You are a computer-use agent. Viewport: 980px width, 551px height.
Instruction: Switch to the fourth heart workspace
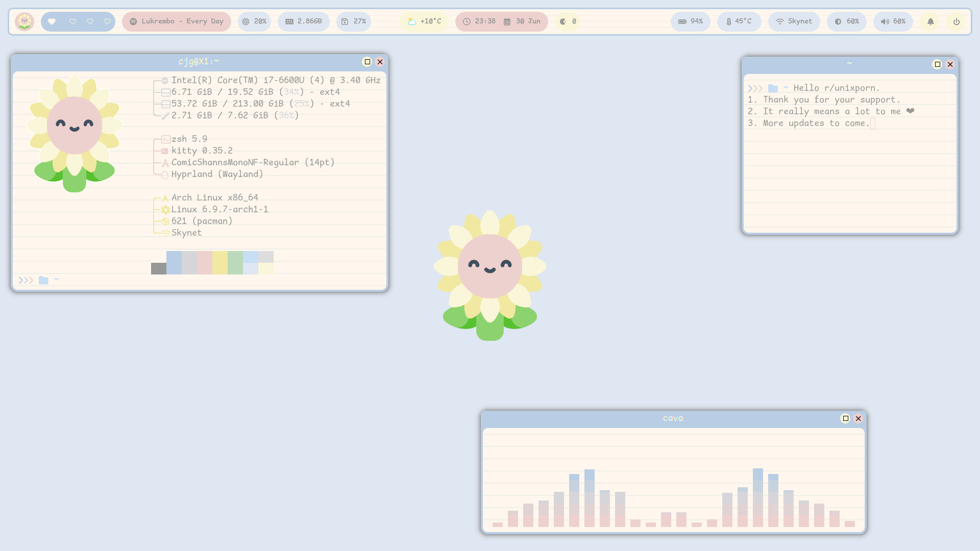107,21
